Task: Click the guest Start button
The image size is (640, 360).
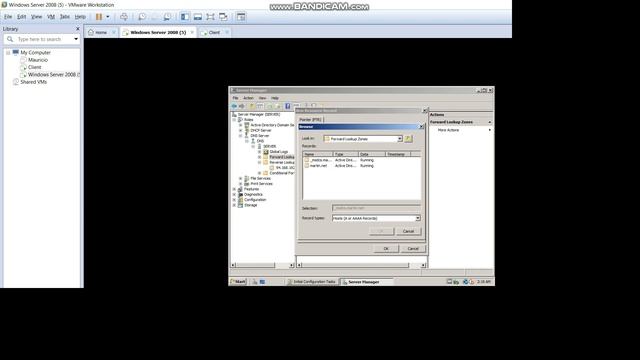Action: point(238,282)
